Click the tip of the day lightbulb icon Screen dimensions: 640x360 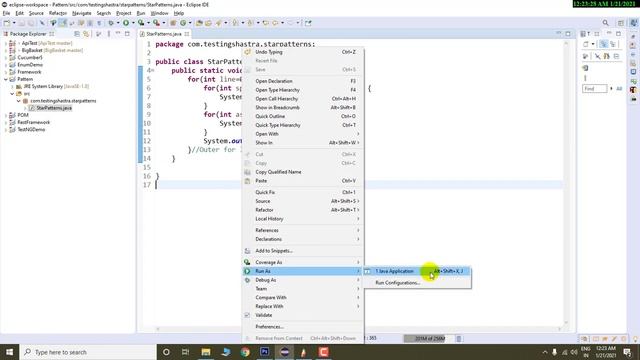(635, 339)
